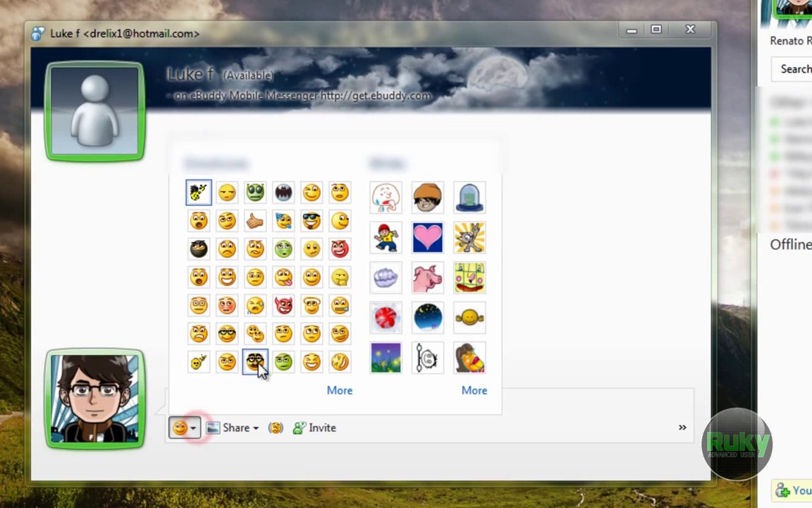This screenshot has height=508, width=812.
Task: Choose the gray clam shell wink
Action: [386, 277]
